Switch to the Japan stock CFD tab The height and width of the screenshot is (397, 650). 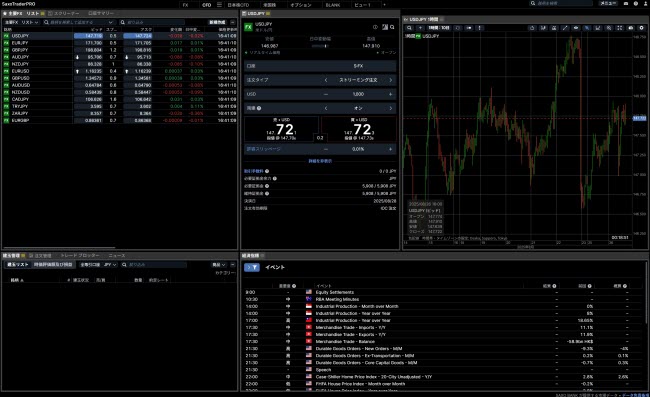click(238, 5)
